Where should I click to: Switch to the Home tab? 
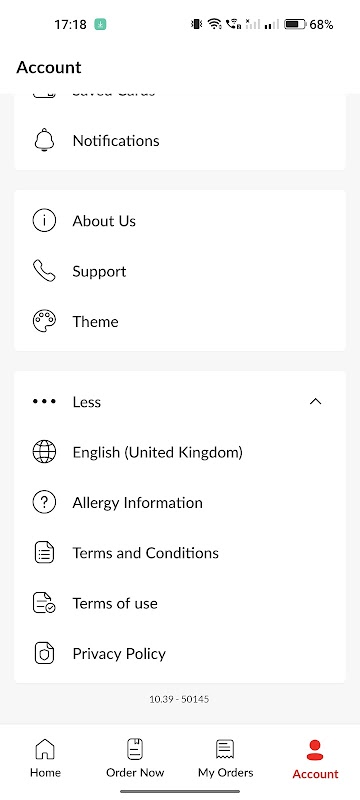point(45,758)
